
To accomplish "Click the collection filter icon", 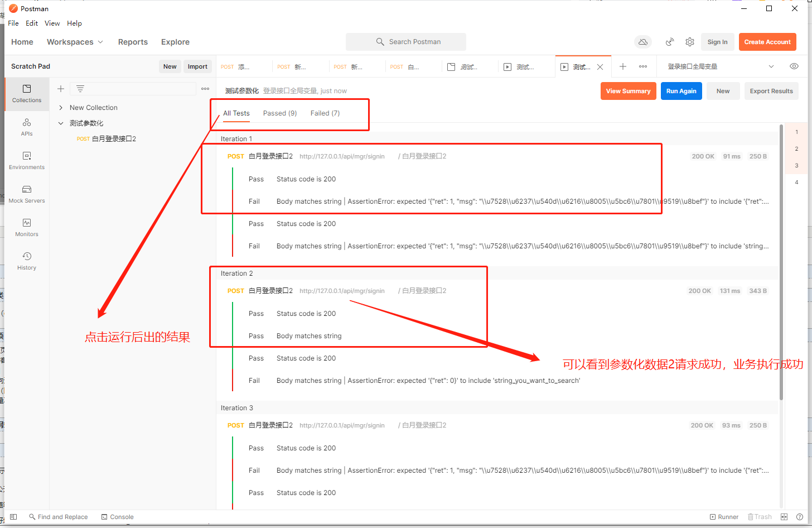I will pos(80,89).
